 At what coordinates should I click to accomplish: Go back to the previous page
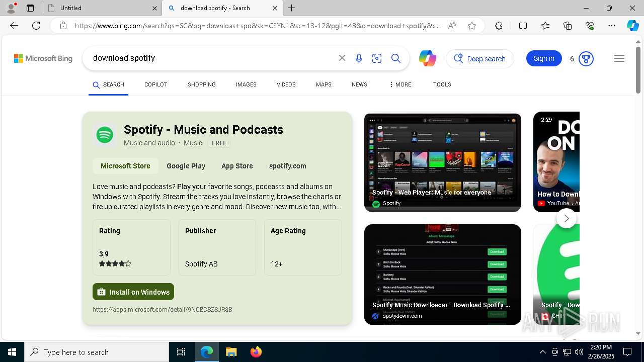point(14,26)
